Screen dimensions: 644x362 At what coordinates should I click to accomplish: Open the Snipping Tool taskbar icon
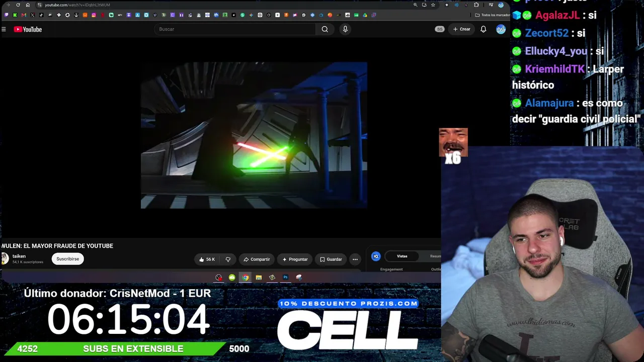(299, 278)
